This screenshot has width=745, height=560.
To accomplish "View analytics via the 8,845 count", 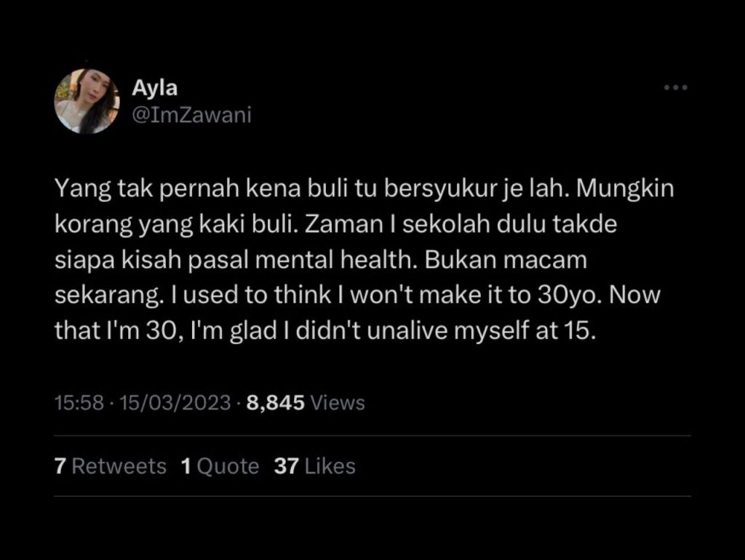I will pyautogui.click(x=275, y=403).
